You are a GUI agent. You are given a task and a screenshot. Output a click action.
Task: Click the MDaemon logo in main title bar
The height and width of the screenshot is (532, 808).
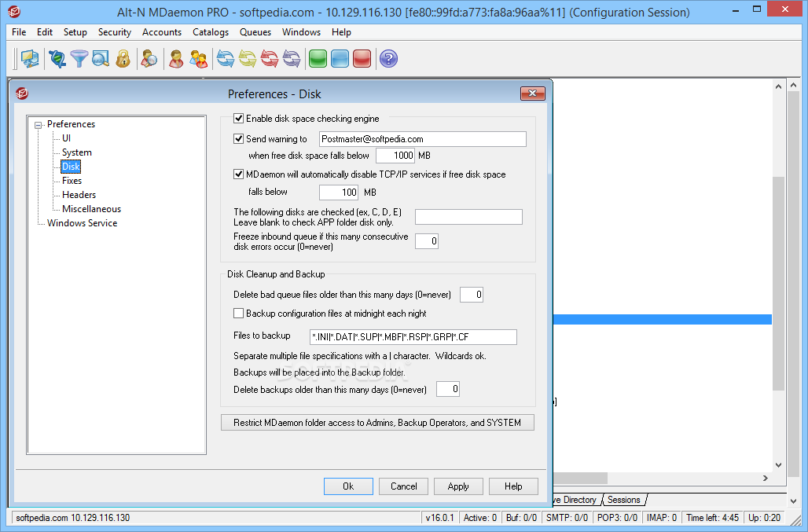[x=14, y=12]
